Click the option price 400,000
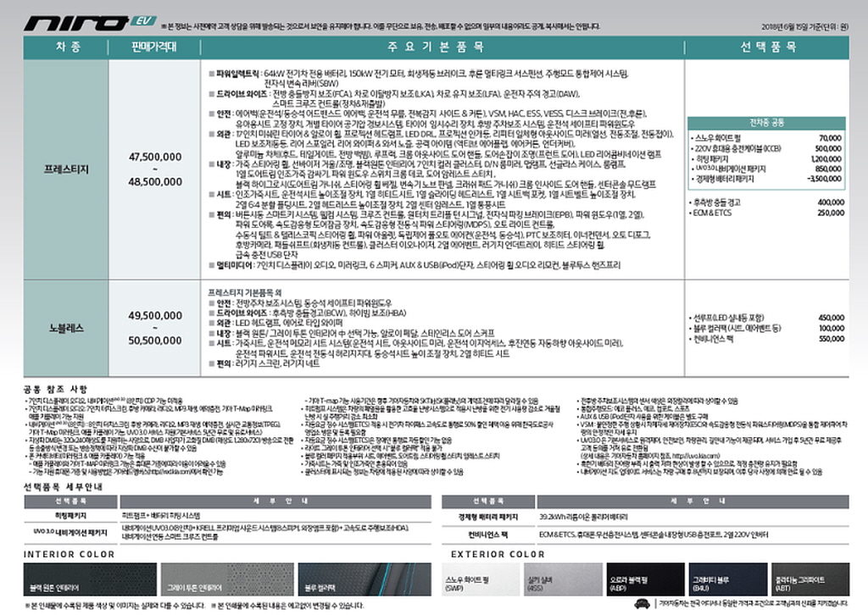Screen dimensions: 868x615 [x=831, y=202]
